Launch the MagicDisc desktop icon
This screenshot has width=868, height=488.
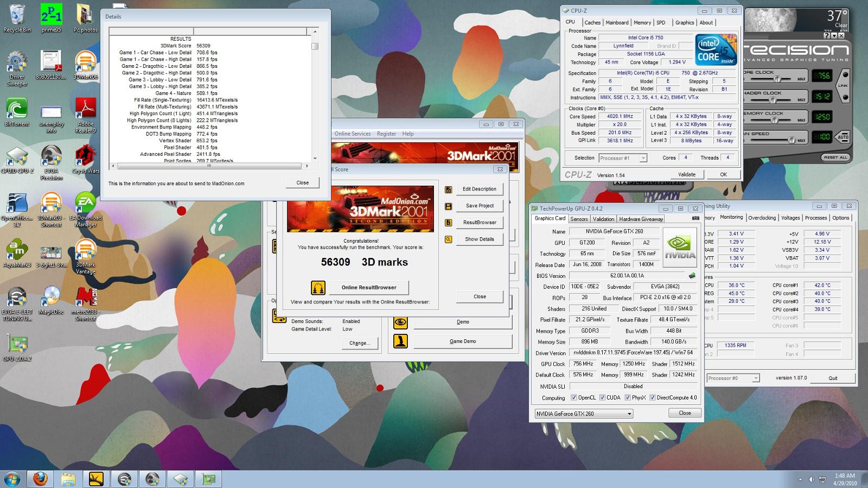pos(51,300)
